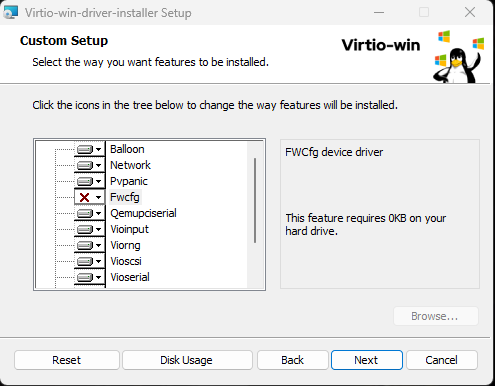
Task: Open the dropdown arrow beside Vioserial
Action: point(98,277)
